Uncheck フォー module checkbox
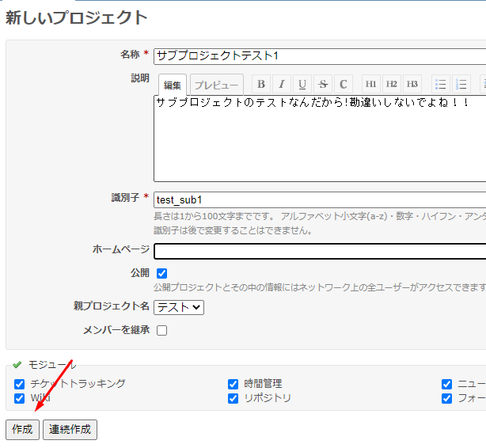This screenshot has width=486, height=448. tap(446, 398)
